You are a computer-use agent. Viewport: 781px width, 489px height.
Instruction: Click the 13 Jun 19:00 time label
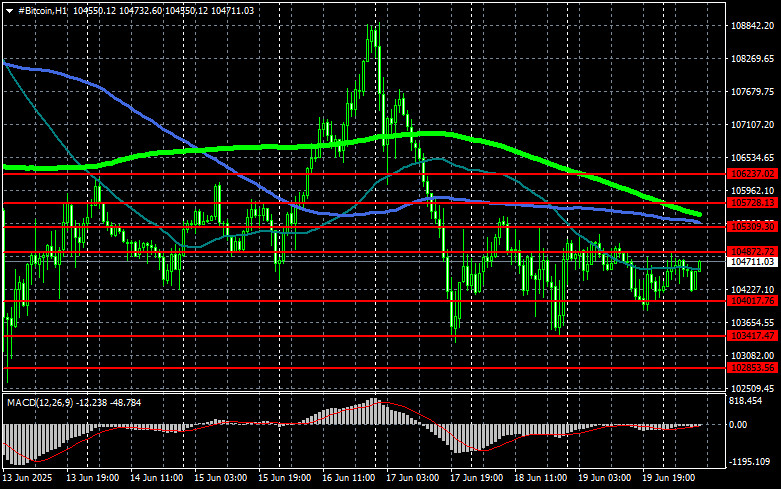point(93,478)
